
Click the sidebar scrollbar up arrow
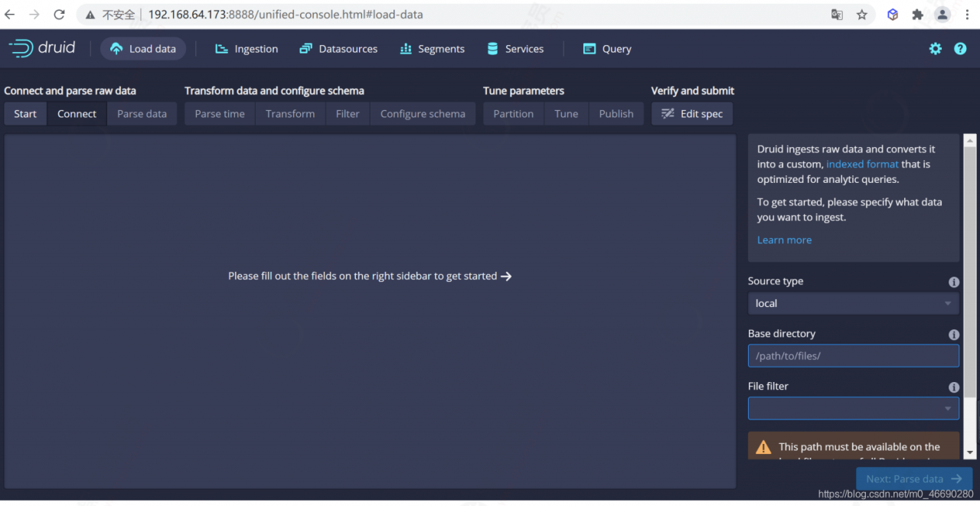pos(970,140)
